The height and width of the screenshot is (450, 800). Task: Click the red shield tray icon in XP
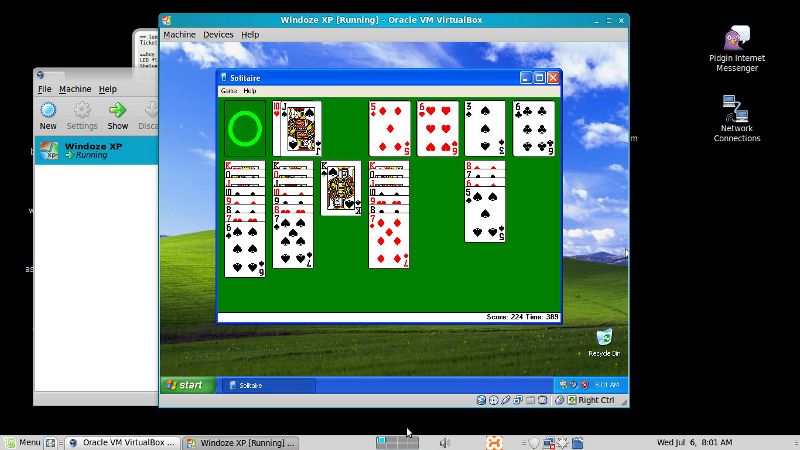[585, 385]
